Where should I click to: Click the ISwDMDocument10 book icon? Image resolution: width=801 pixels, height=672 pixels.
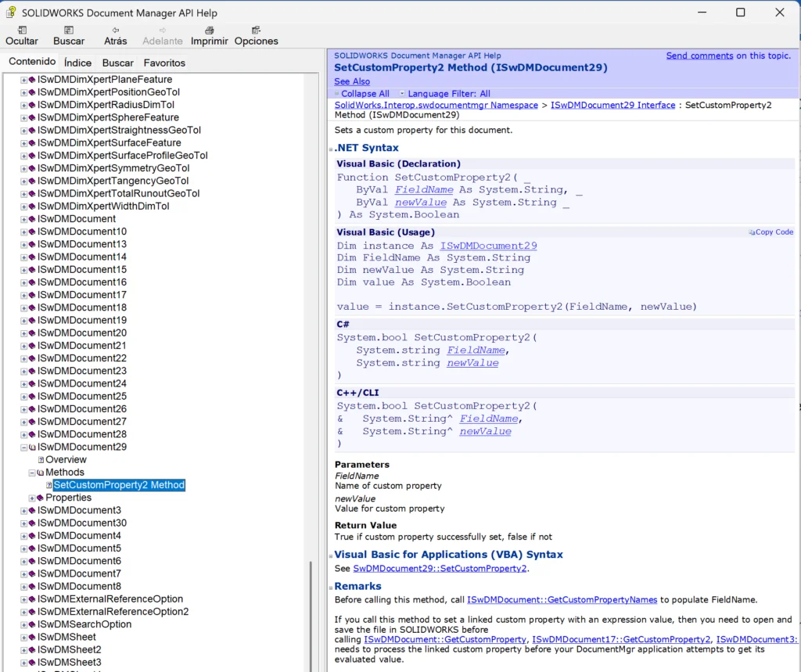(x=32, y=232)
